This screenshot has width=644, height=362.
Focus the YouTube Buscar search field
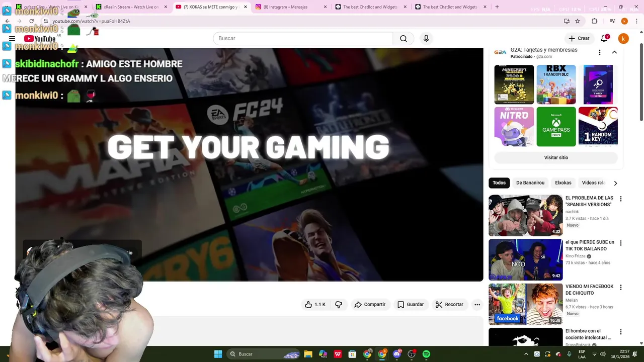pyautogui.click(x=303, y=39)
